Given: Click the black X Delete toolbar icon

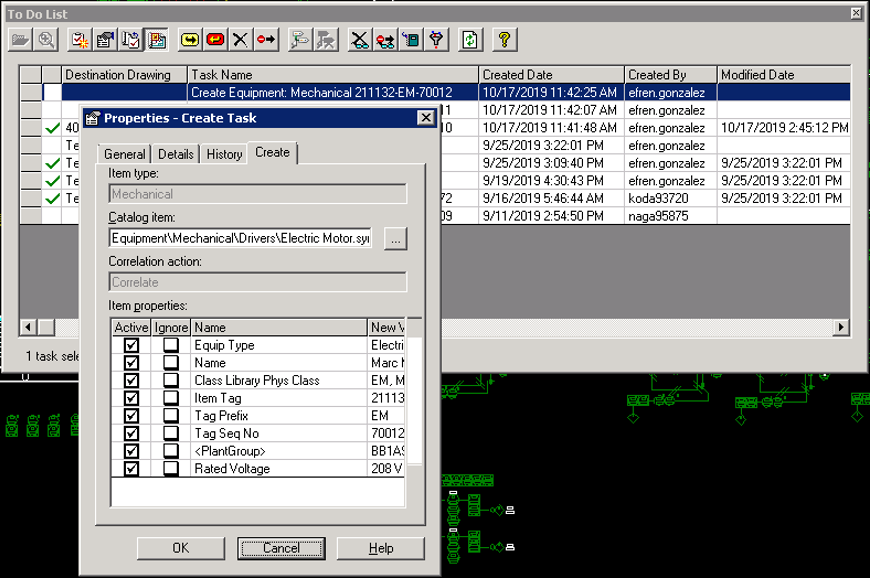Looking at the screenshot, I should click(x=240, y=39).
